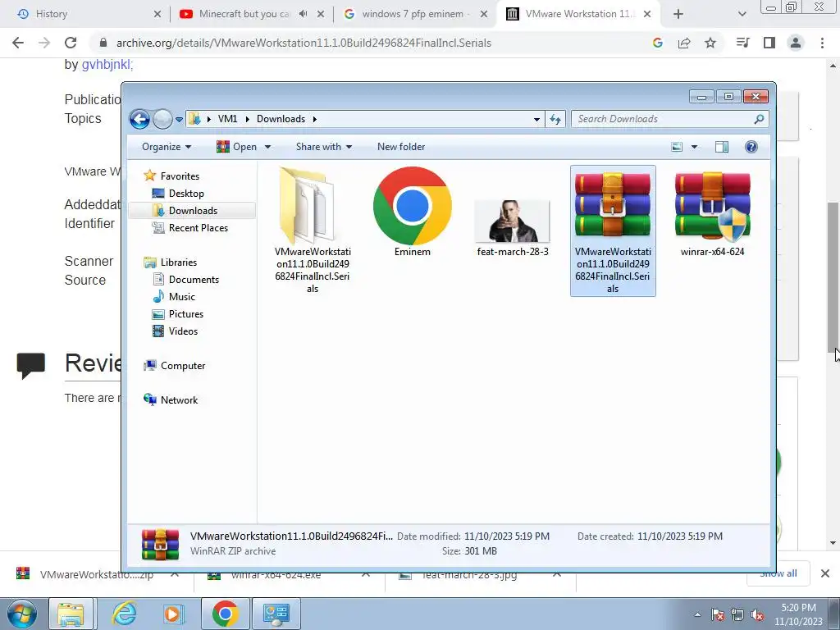The height and width of the screenshot is (630, 840).
Task: Open Windows Explorer from taskbar
Action: tap(71, 614)
